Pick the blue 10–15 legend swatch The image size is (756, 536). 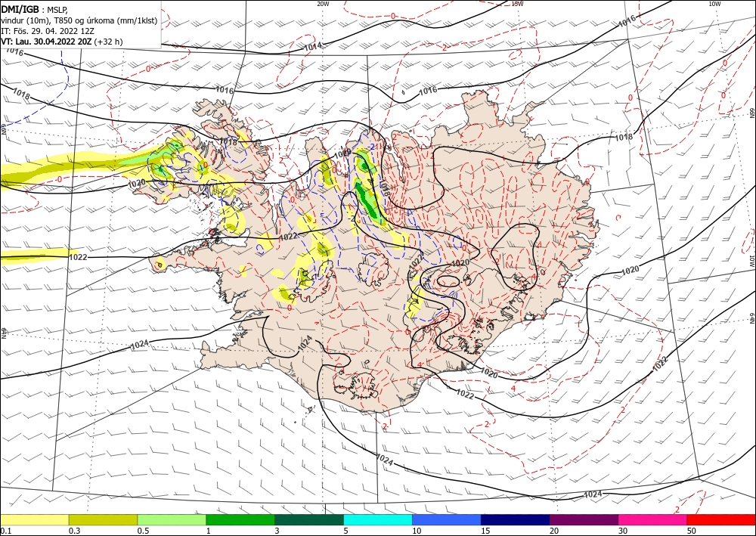[x=447, y=519]
